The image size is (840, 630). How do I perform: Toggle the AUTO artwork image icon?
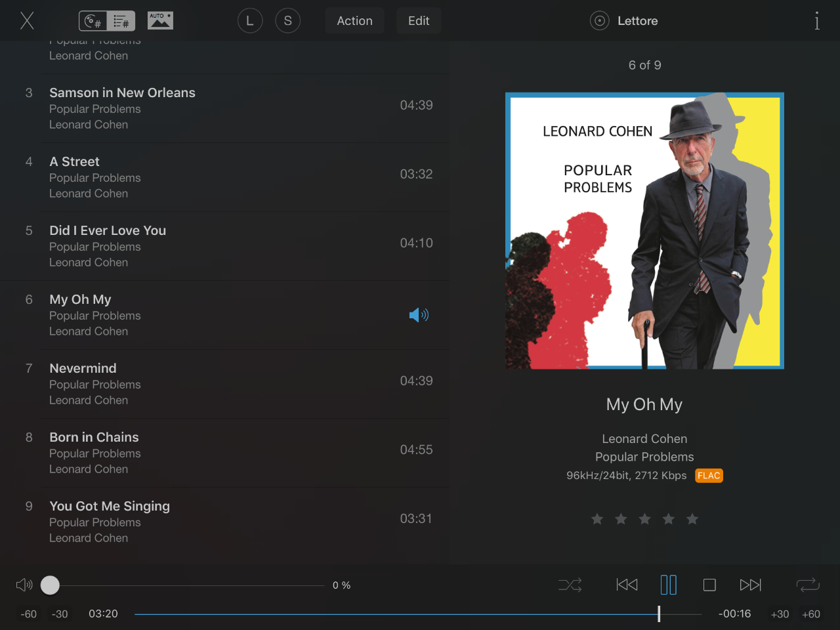pos(160,21)
